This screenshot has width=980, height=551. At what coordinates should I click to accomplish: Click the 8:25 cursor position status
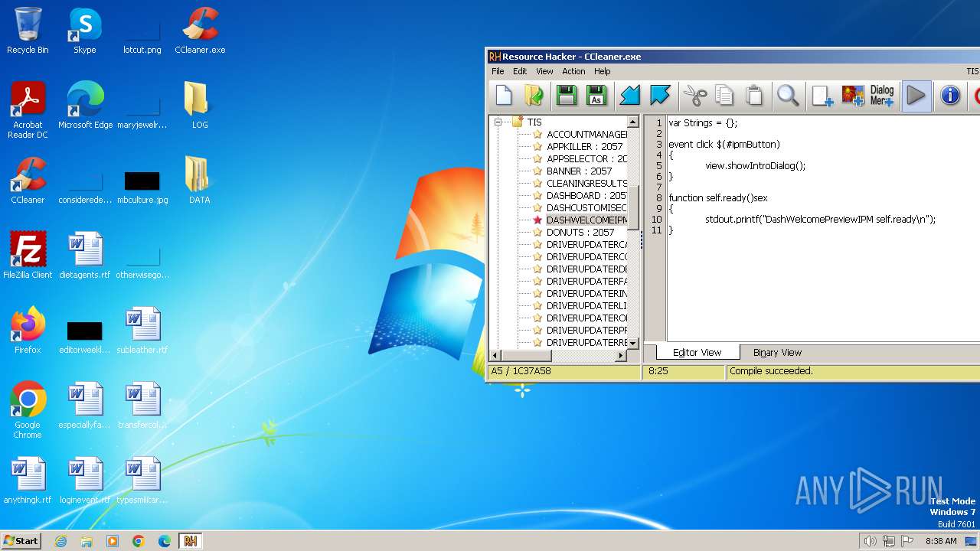pos(658,371)
